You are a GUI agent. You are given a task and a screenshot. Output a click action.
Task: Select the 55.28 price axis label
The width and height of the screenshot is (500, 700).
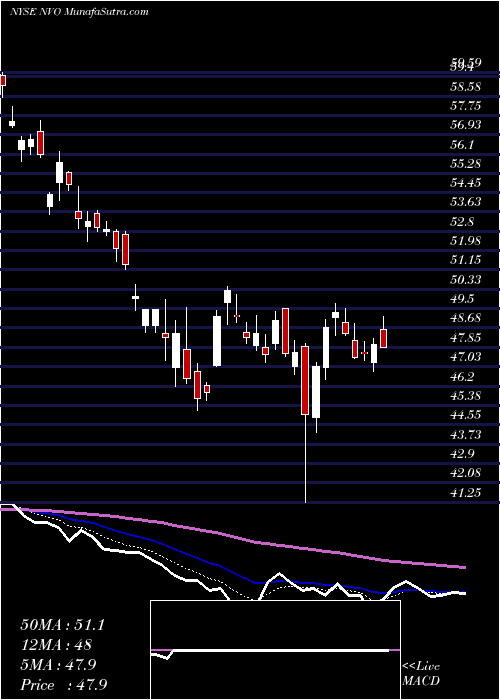pos(466,164)
